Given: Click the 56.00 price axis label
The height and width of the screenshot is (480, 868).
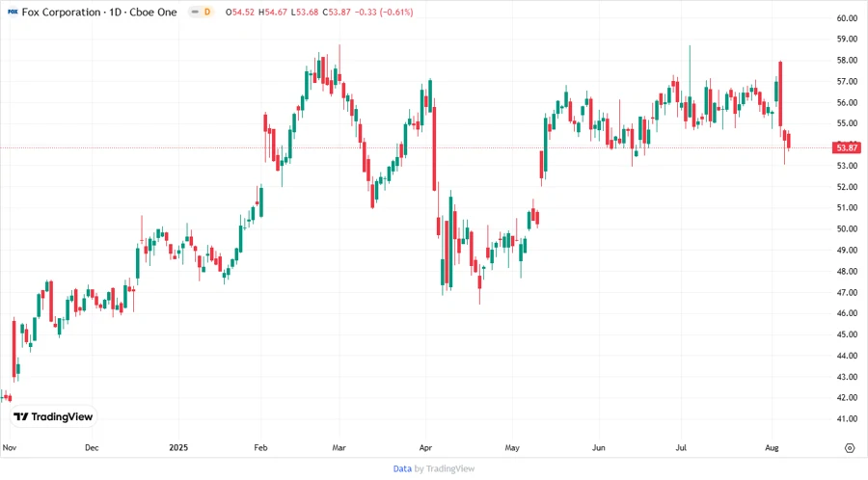Looking at the screenshot, I should click(x=847, y=102).
